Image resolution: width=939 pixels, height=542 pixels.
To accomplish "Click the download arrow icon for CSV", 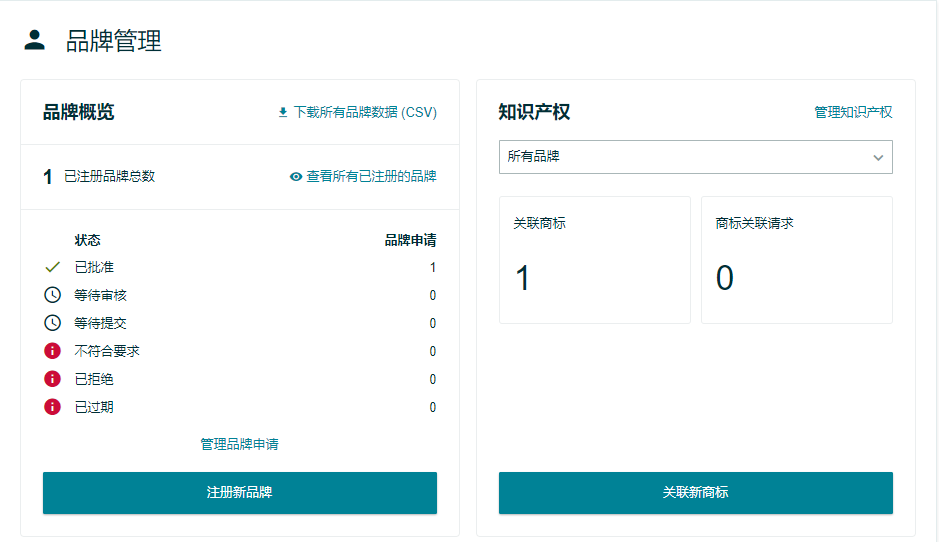I will (x=283, y=113).
